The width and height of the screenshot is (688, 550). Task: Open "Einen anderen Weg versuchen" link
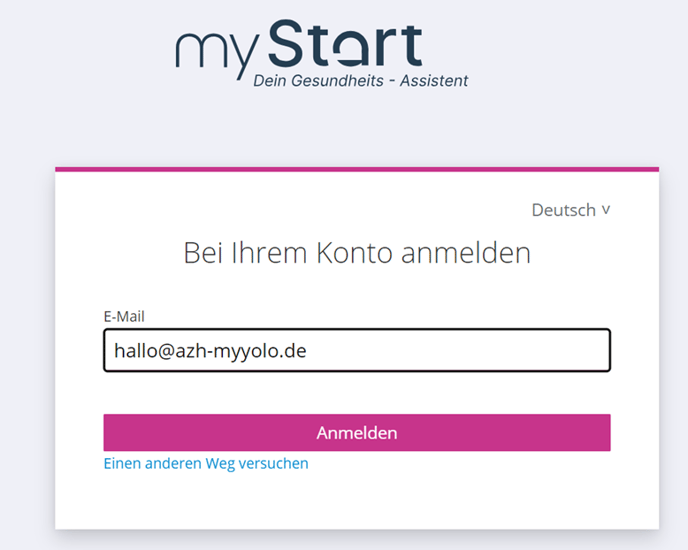[x=206, y=463]
